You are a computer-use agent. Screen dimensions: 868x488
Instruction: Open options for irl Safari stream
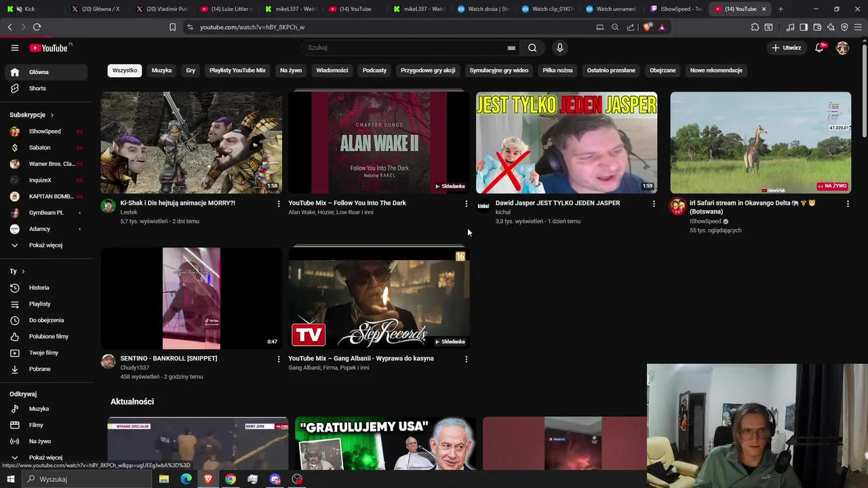848,203
